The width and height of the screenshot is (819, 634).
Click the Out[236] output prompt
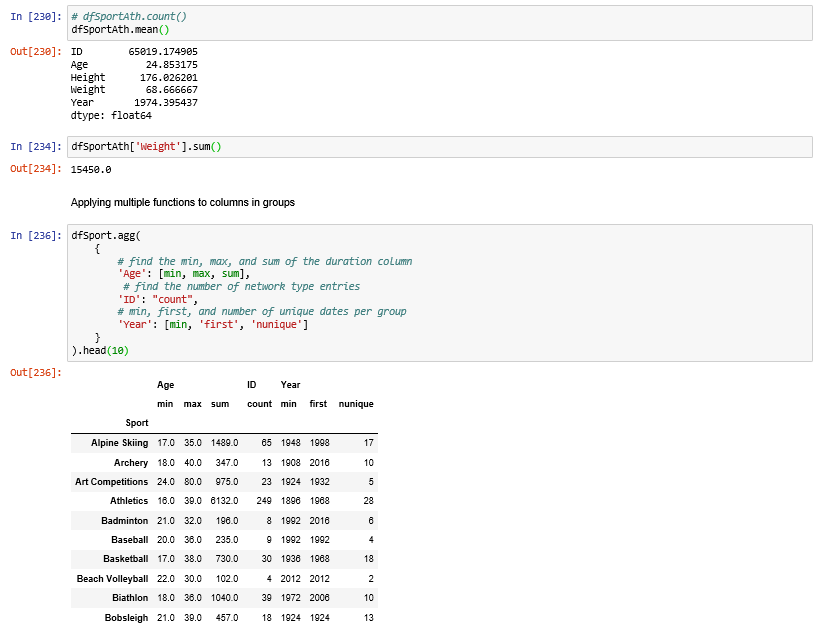point(35,373)
